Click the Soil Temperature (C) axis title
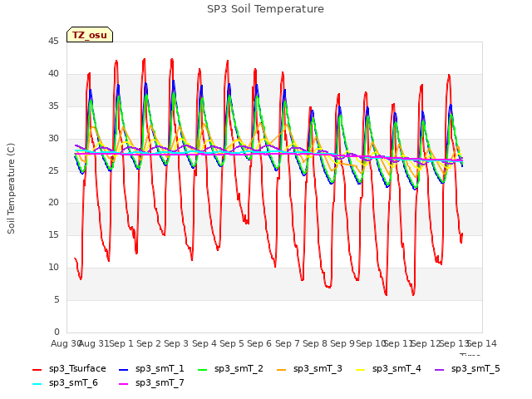532x399 pixels. 11,189
